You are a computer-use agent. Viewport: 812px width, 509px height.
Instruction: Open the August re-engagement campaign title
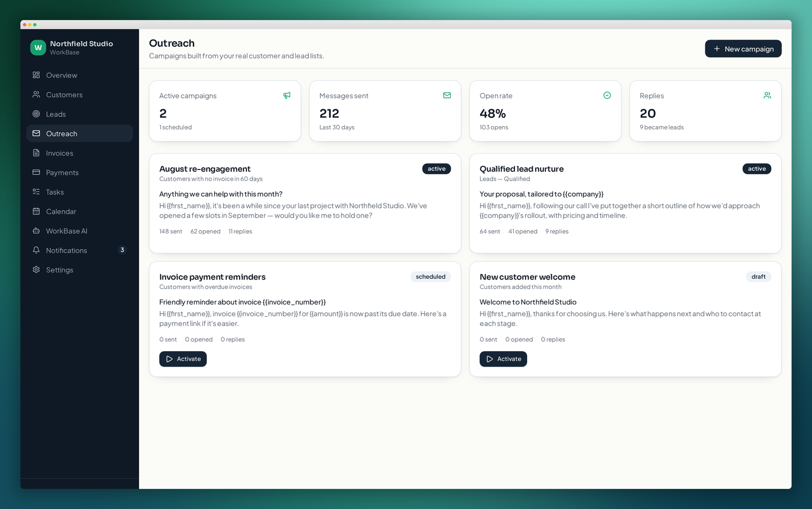[205, 169]
